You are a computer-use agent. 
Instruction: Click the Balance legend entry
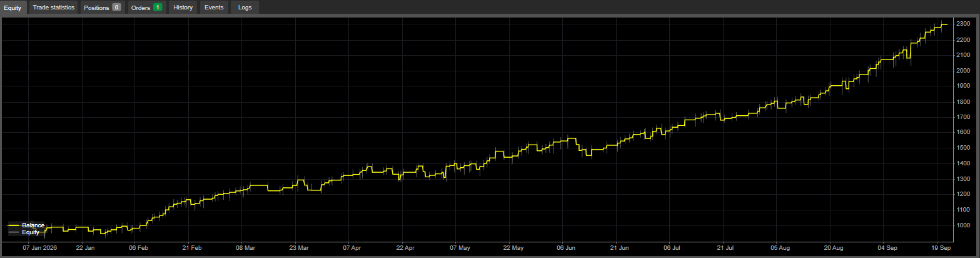[x=26, y=225]
